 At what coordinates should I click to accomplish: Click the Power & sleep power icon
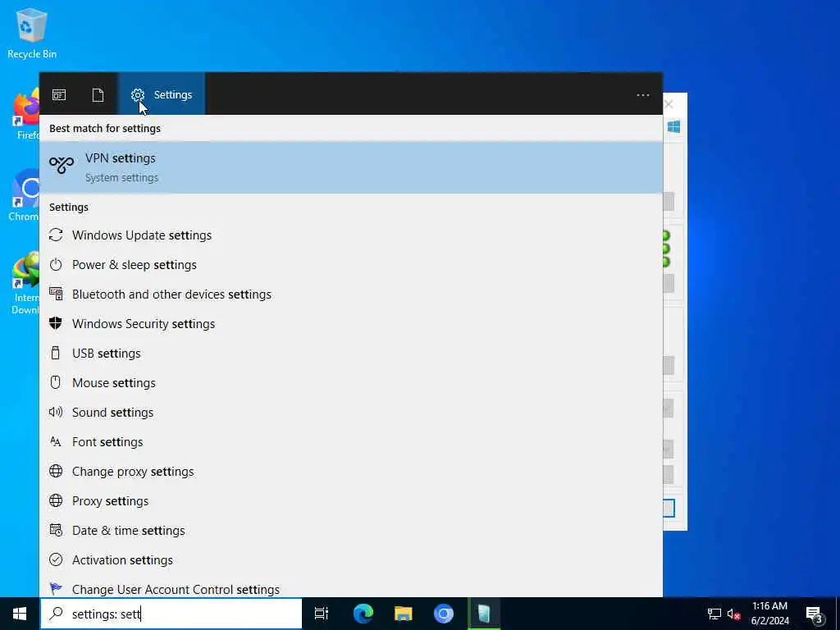56,264
